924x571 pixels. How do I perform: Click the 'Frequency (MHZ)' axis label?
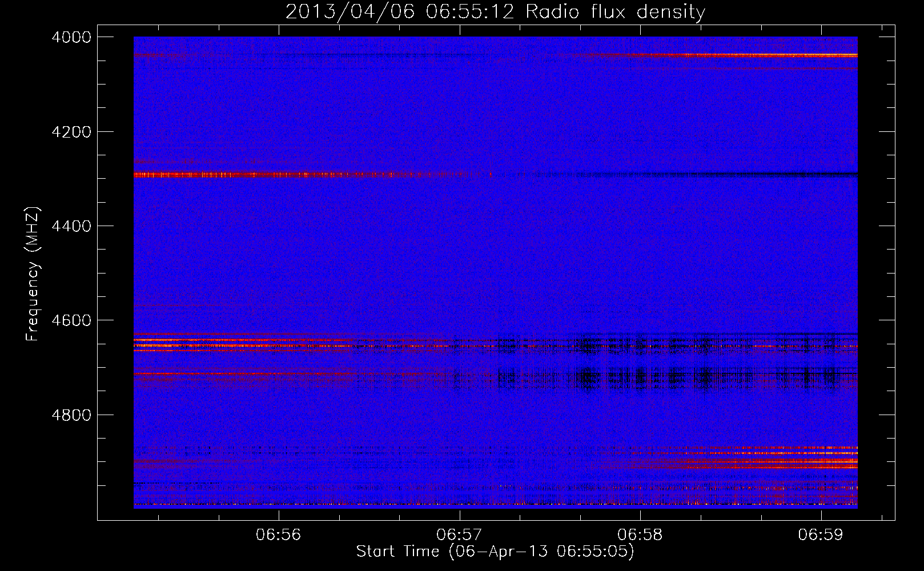33,274
